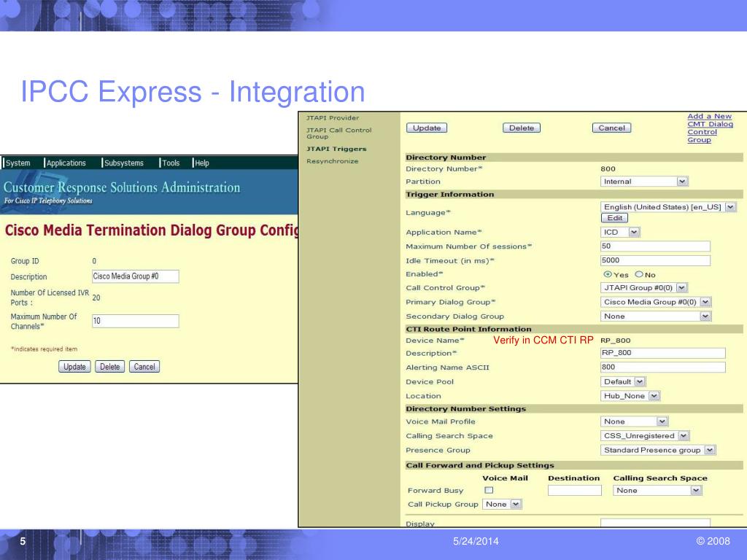Expand the Calling Search Space CSS_Unregistered dropdown
Screen dimensions: 747x560
tap(645, 436)
